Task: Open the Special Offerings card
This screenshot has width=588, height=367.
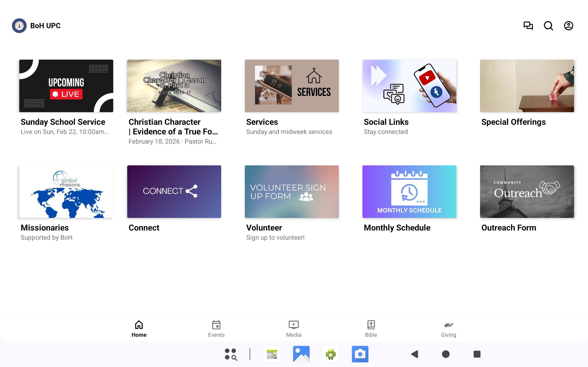Action: (x=527, y=86)
